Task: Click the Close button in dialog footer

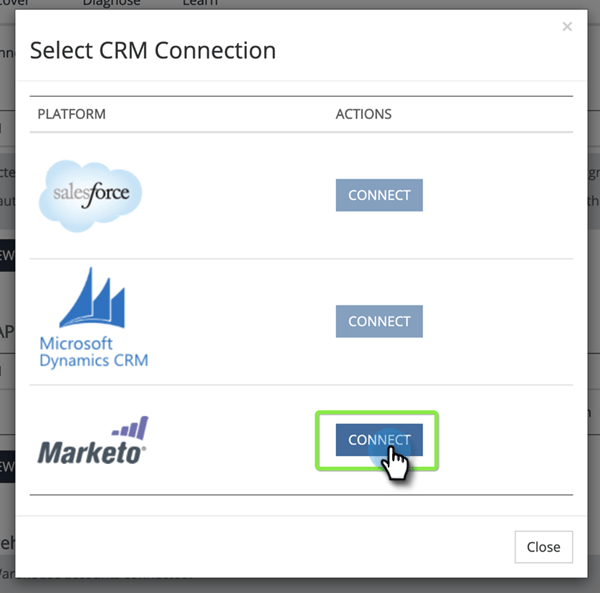Action: 543,547
